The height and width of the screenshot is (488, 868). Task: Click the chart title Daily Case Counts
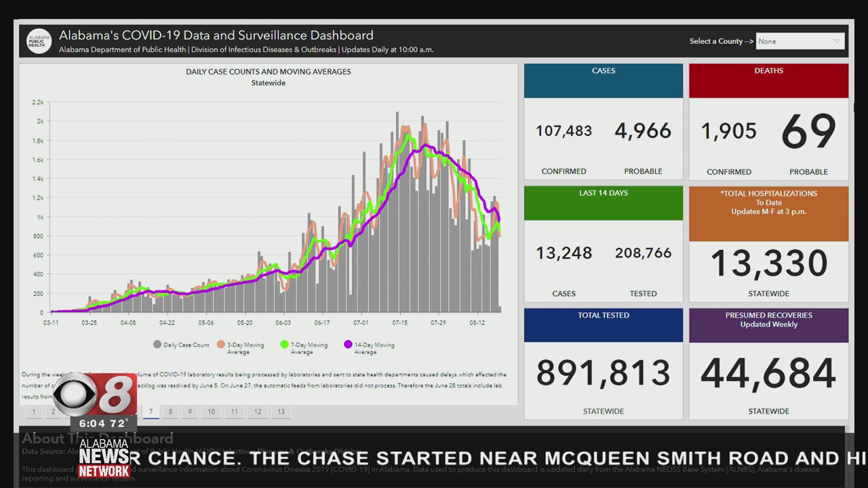(x=269, y=71)
